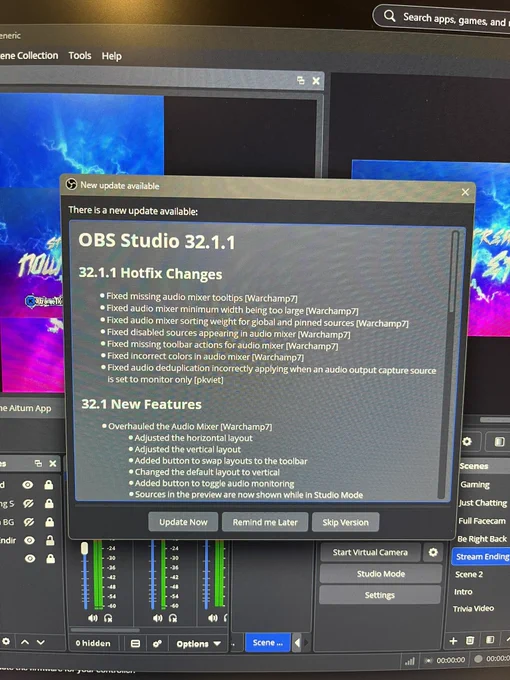Lock the unlocked 'ndir' source row

50,540
